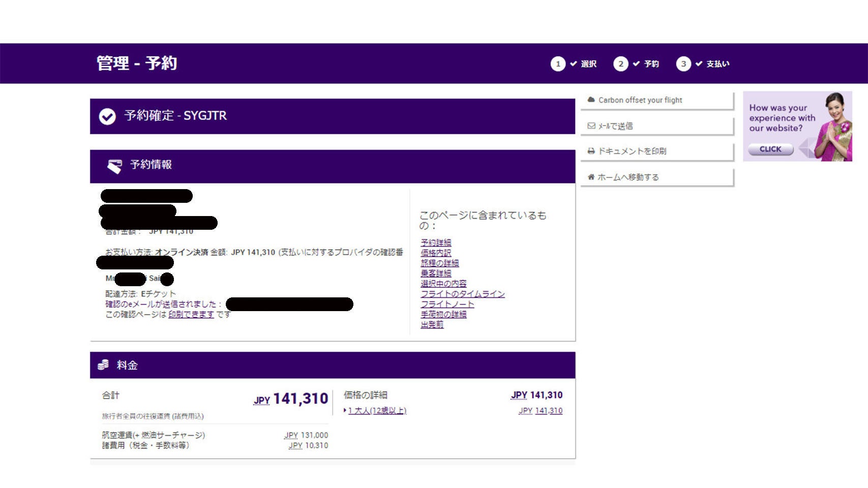Image resolution: width=868 pixels, height=488 pixels.
Task: Click the coins icon beside 料金
Action: [x=103, y=365]
